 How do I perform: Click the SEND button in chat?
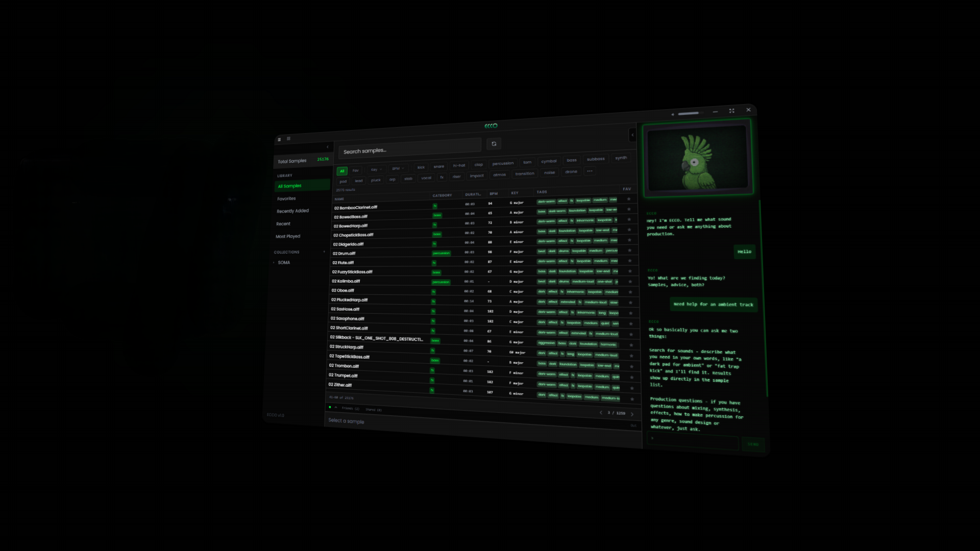[753, 444]
